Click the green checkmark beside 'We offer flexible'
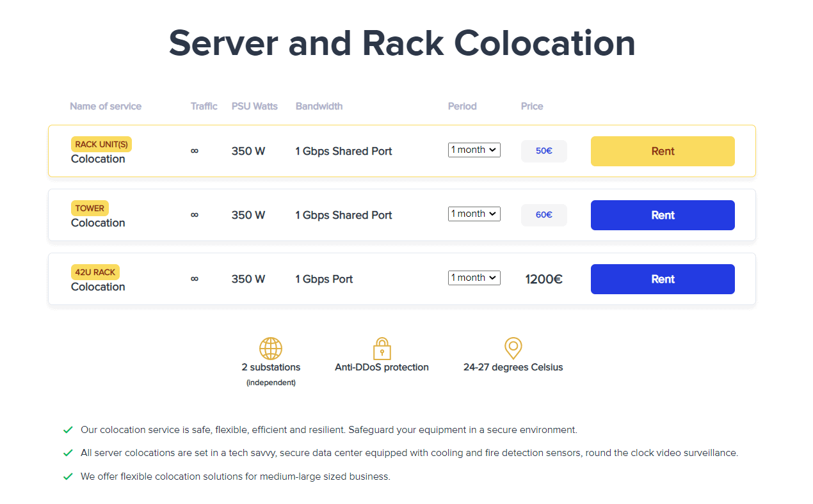813x504 pixels. click(68, 476)
